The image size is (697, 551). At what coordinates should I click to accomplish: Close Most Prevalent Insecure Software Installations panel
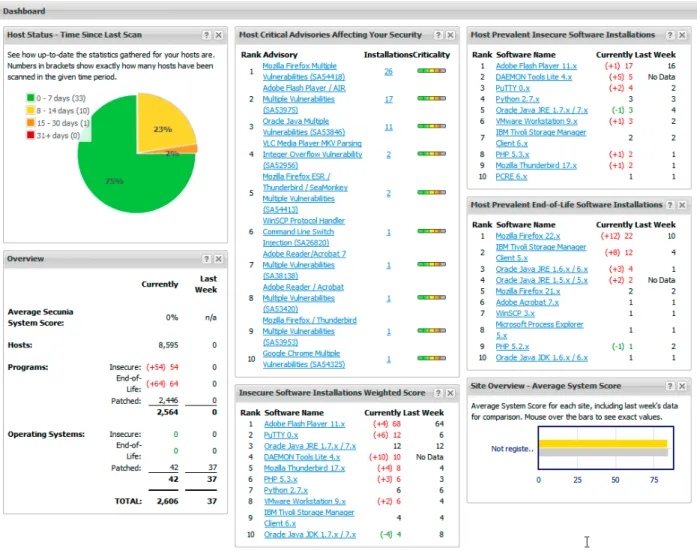click(682, 35)
